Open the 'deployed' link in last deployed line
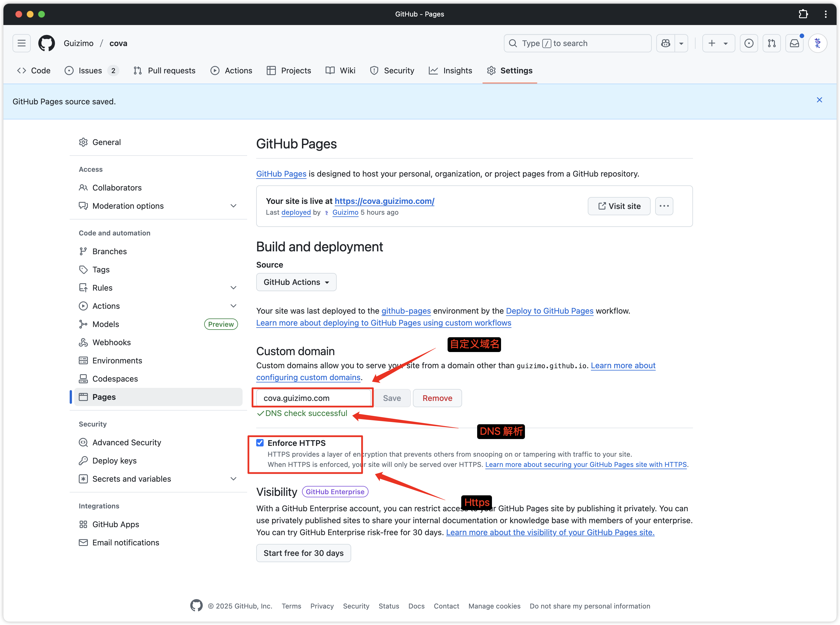 click(x=296, y=213)
